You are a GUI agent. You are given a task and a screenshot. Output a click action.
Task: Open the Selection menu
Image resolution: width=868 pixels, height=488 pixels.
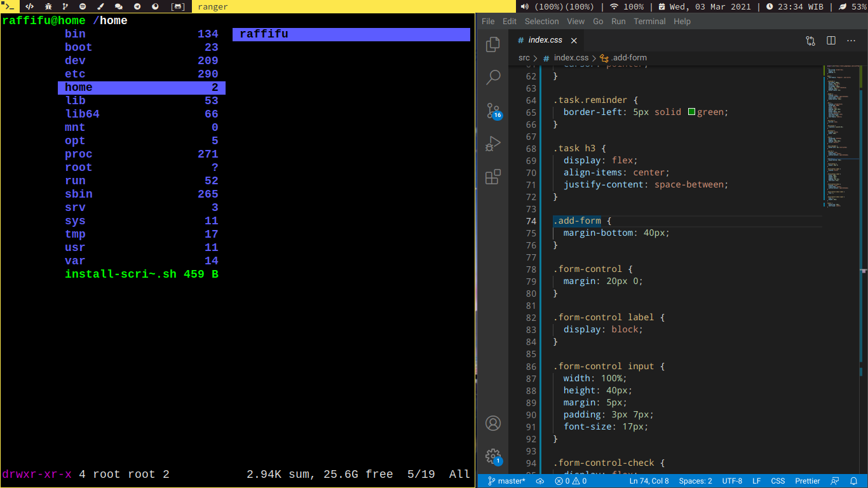pos(541,21)
